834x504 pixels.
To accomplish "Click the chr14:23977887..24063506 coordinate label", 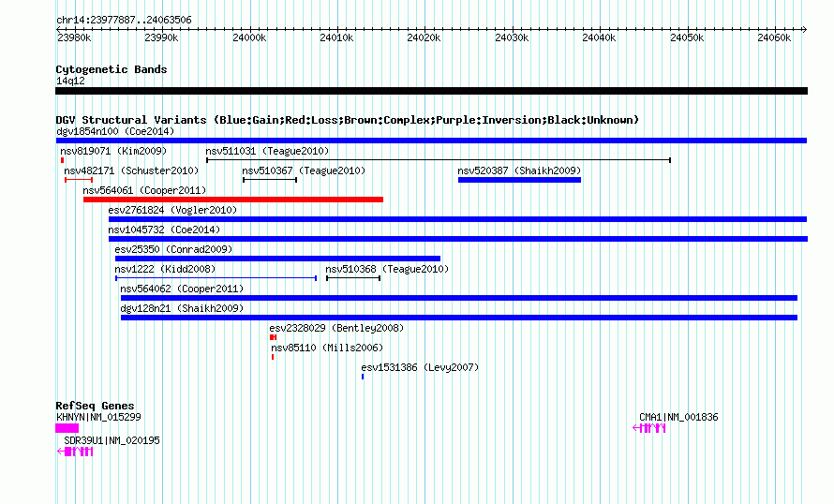I will (124, 20).
